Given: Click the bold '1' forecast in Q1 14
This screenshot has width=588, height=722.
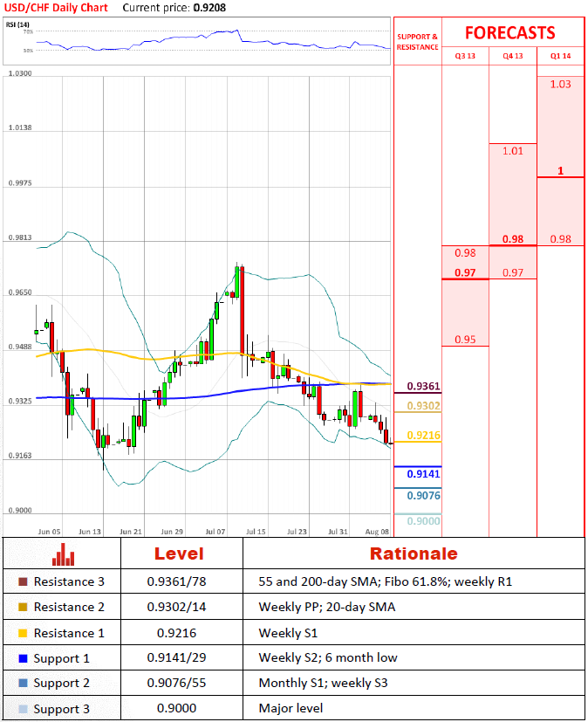Looking at the screenshot, I should pos(560,171).
